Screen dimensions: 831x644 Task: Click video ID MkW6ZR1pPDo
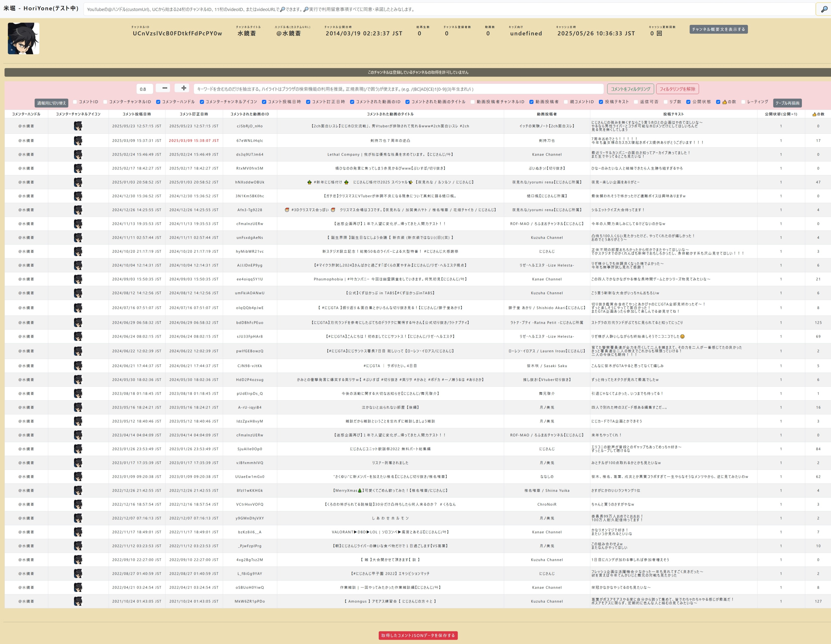coord(250,601)
